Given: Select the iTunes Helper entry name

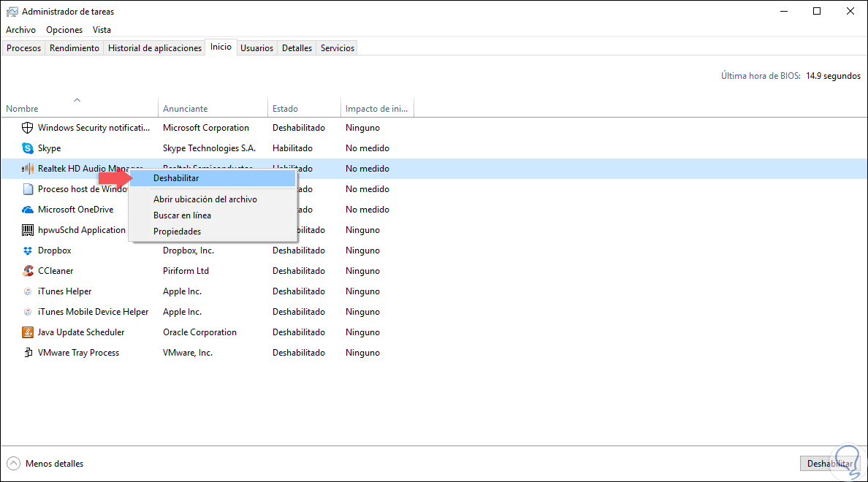Looking at the screenshot, I should click(x=65, y=291).
